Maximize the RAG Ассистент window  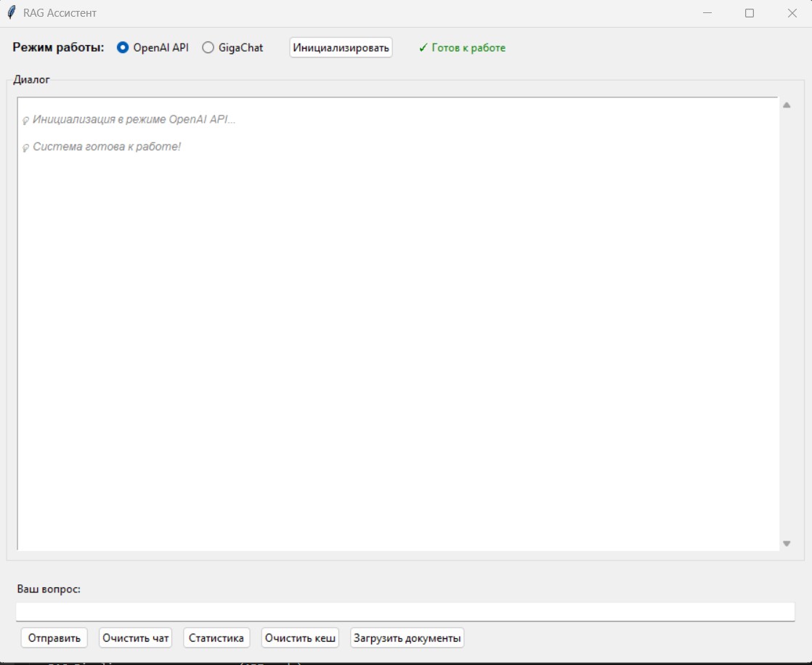pyautogui.click(x=750, y=13)
